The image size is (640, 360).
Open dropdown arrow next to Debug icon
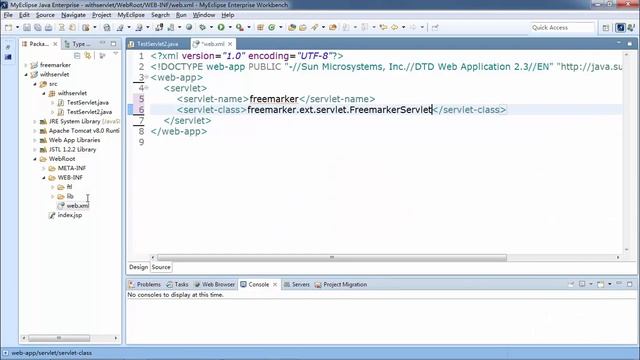[x=211, y=27]
